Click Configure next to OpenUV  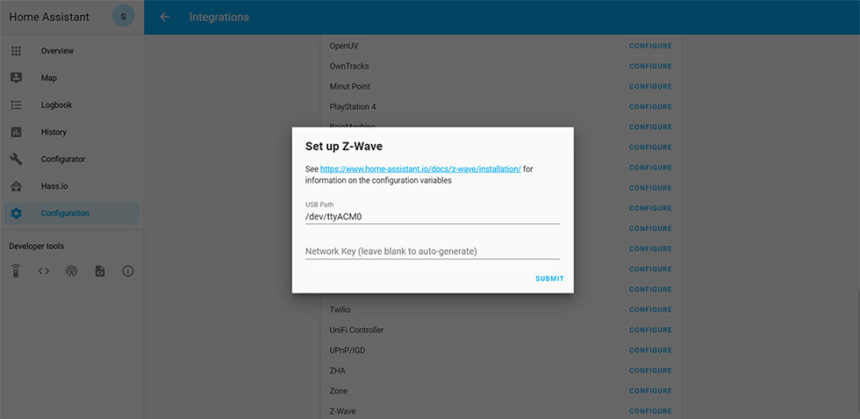650,46
